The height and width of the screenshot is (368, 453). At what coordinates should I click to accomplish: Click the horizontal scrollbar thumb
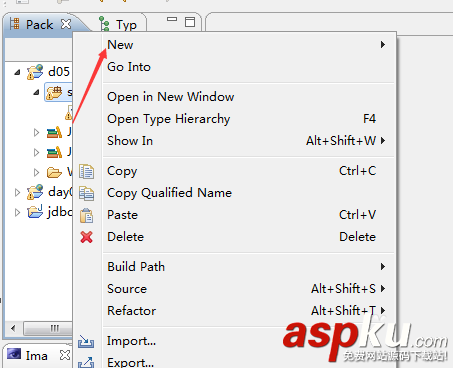coord(48,328)
